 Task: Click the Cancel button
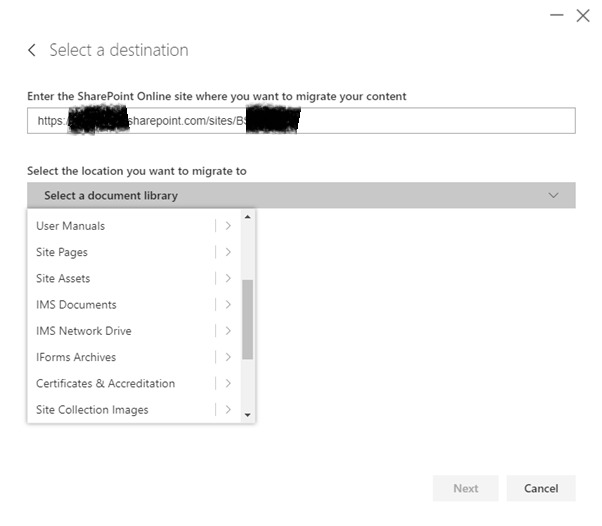pos(540,488)
